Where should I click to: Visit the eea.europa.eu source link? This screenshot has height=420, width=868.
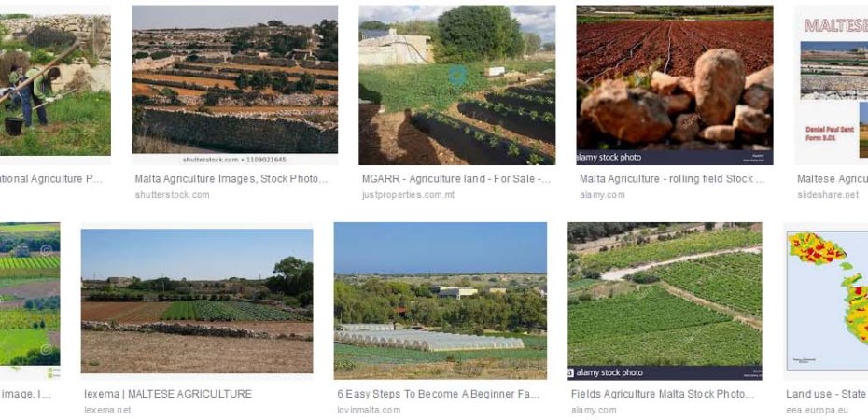point(817,410)
